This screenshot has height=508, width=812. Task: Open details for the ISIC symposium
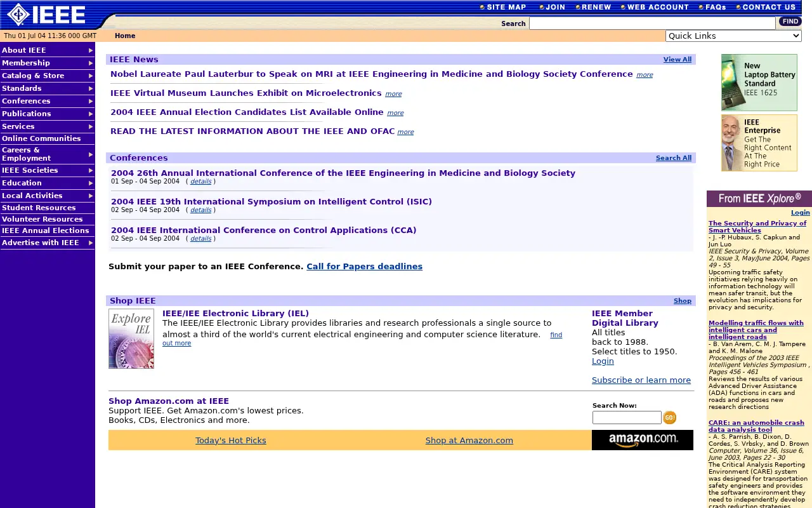pos(201,210)
